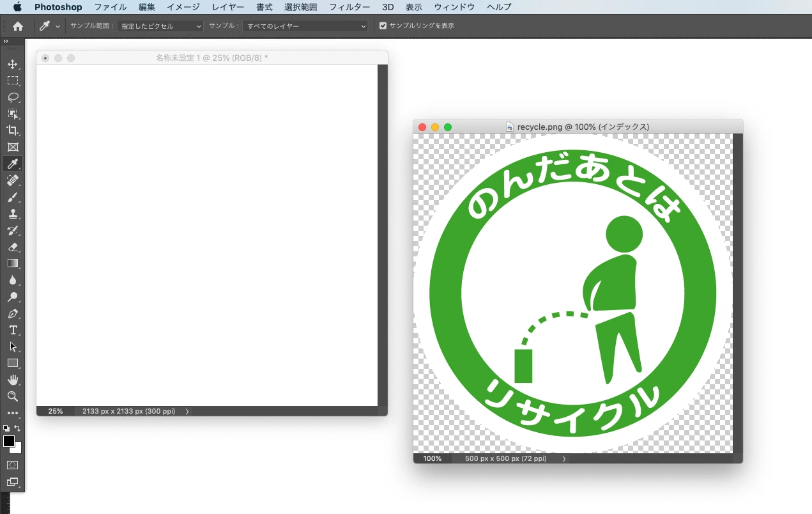The width and height of the screenshot is (812, 514).
Task: Click the 100% zoom field in recycle.png
Action: 433,459
